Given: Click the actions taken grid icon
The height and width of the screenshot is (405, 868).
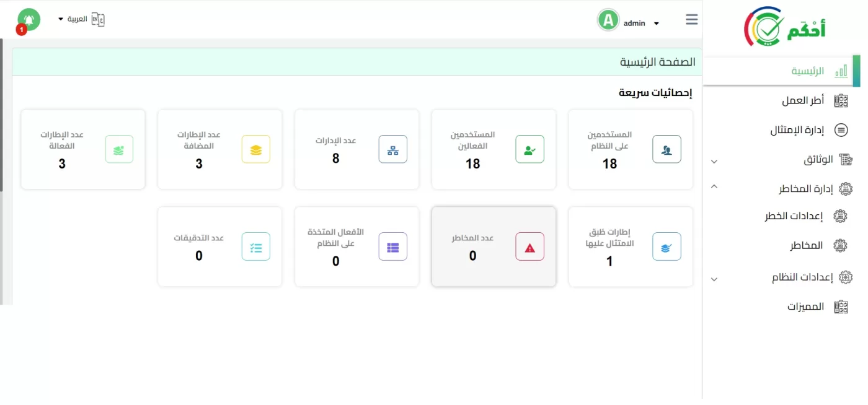Looking at the screenshot, I should 392,247.
